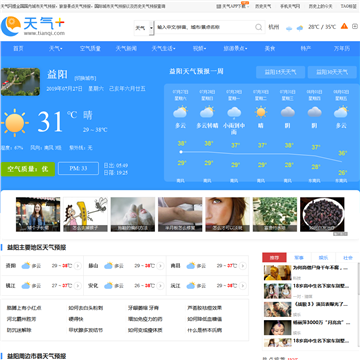Click the 08月01日 overcast cloud icon
Screen dimensions: 360x360
(x=314, y=112)
